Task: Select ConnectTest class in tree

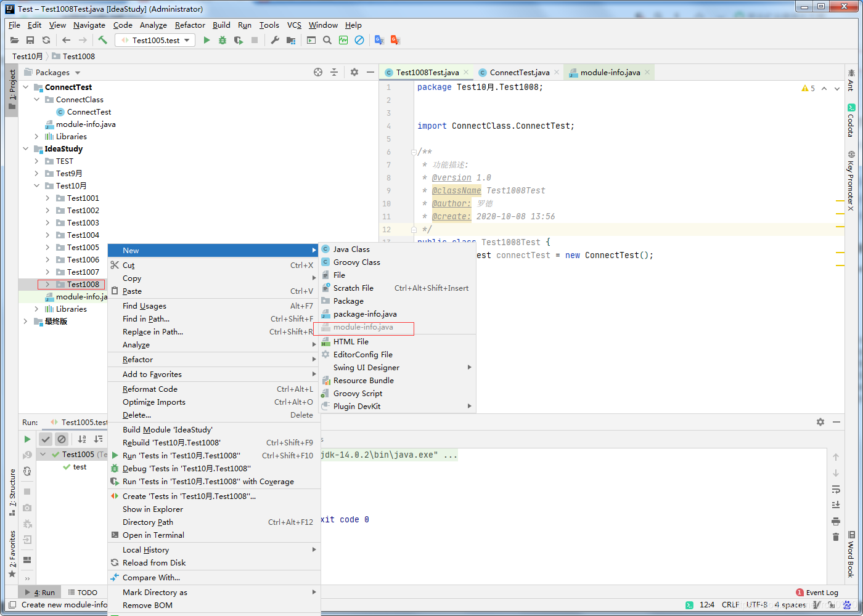Action: 89,111
